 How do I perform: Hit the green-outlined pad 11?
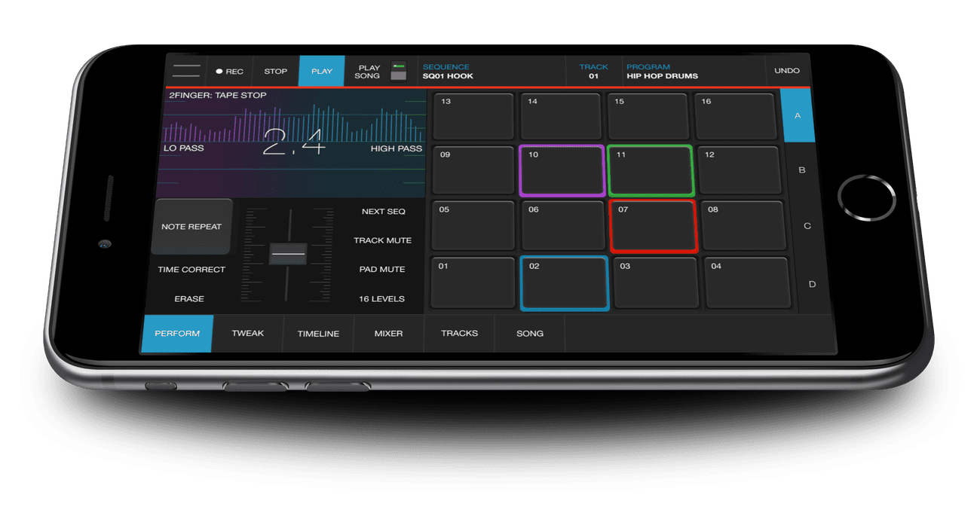pos(651,170)
